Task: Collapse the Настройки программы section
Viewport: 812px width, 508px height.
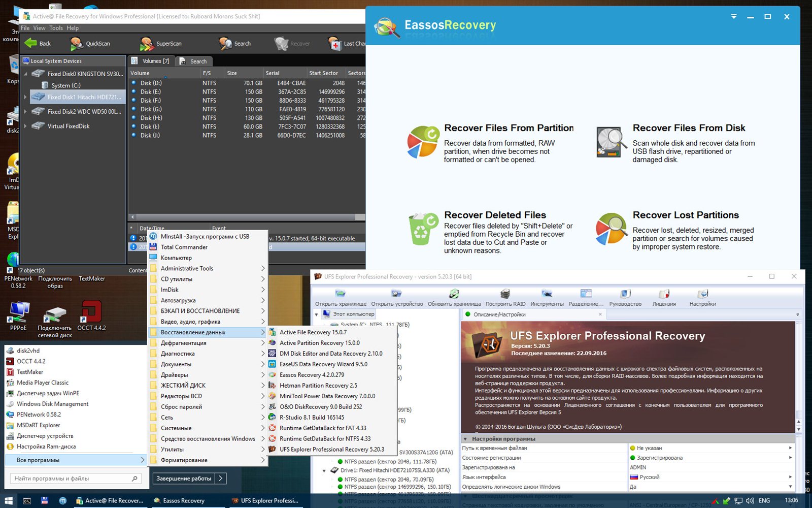Action: pyautogui.click(x=465, y=439)
